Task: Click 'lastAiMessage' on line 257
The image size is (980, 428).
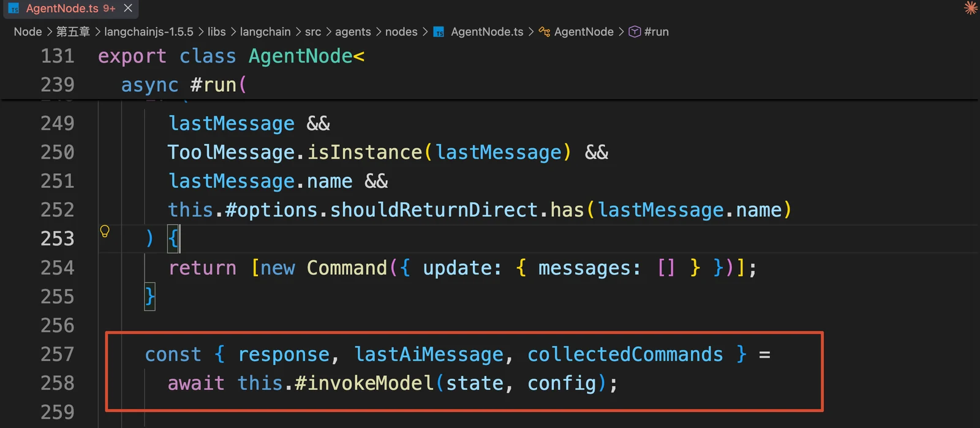Action: (x=429, y=355)
